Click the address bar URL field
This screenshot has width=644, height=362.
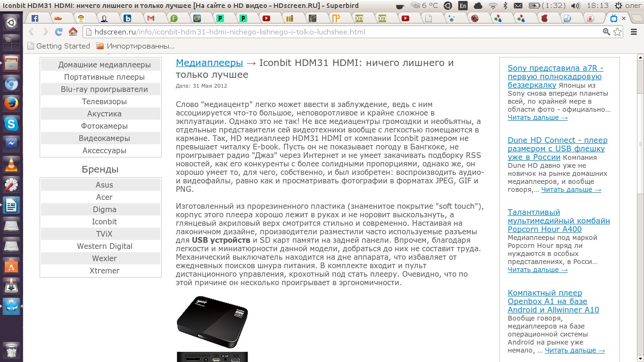coord(344,32)
